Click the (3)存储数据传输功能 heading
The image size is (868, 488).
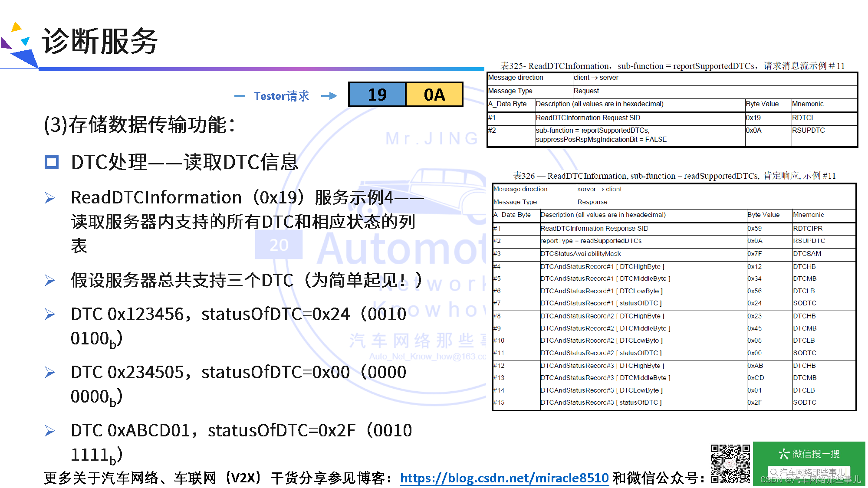tap(140, 125)
